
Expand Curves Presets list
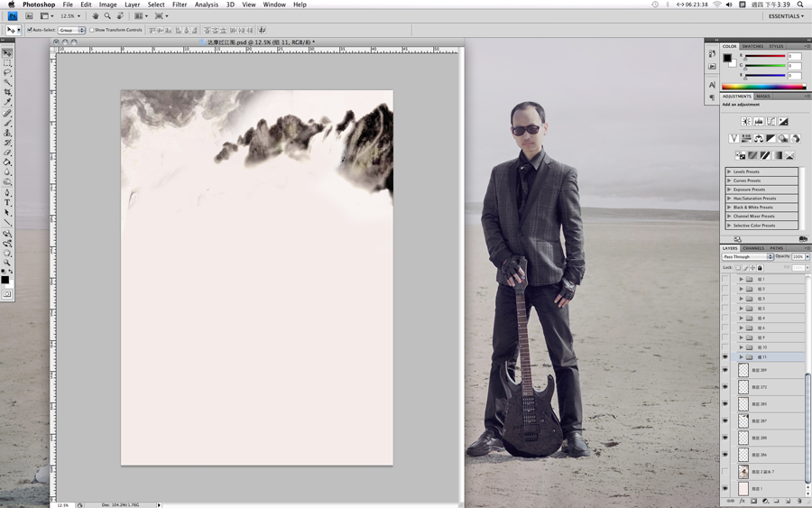coord(729,180)
